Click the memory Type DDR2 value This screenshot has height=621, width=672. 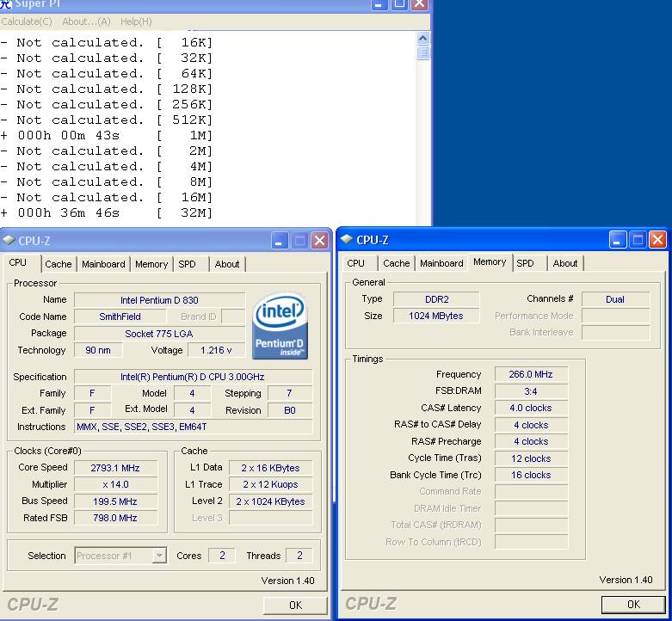tap(436, 299)
